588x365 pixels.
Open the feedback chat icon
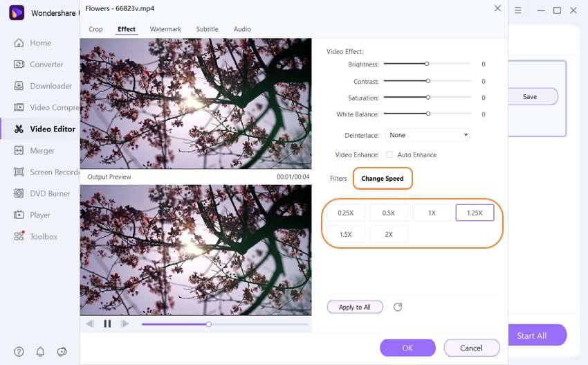[x=62, y=351]
